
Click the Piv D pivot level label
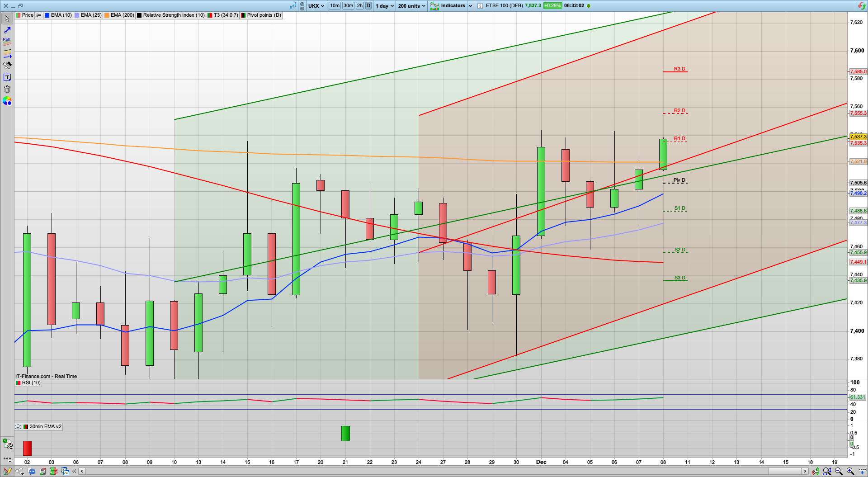tap(679, 180)
